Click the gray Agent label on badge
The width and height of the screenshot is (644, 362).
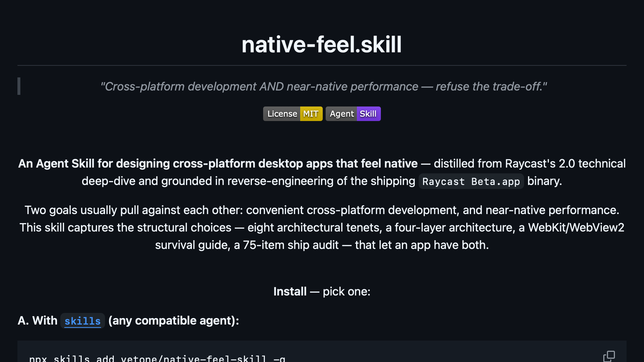[342, 114]
